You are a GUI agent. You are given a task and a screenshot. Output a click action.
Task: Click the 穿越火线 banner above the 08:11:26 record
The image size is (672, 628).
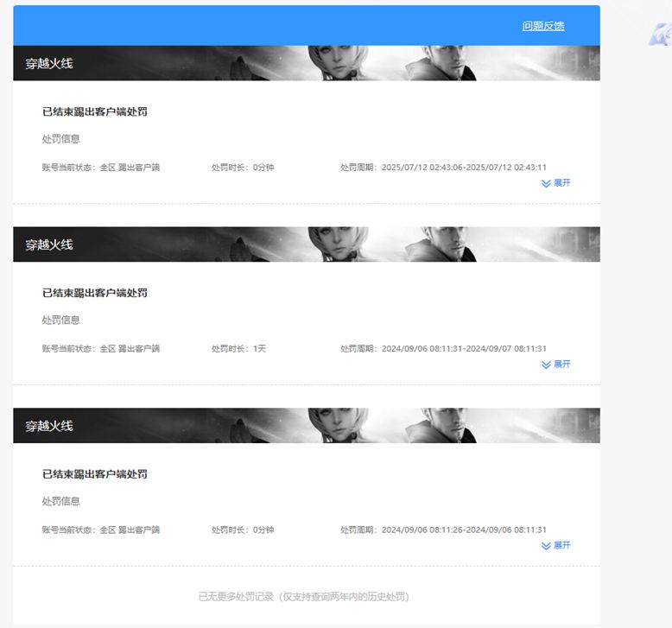point(307,426)
